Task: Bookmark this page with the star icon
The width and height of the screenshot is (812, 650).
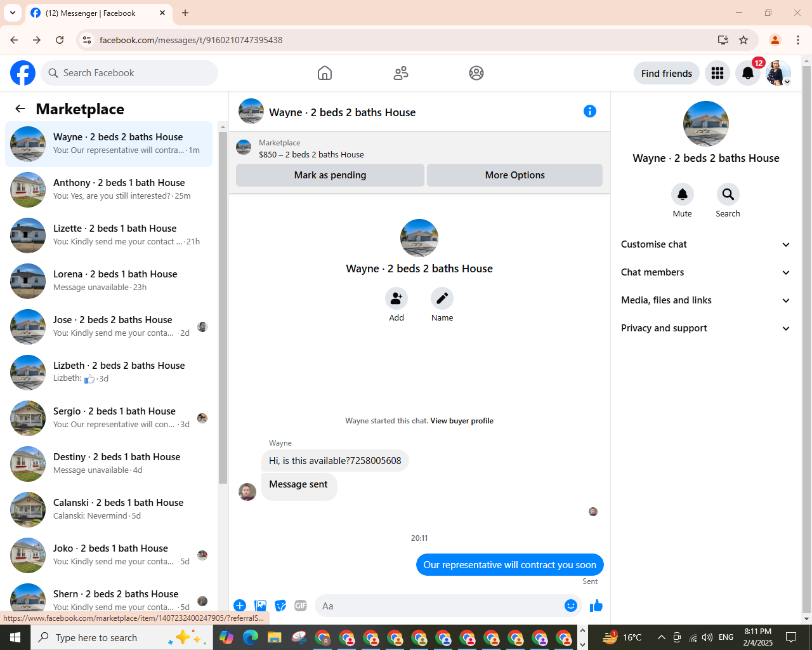Action: 743,40
